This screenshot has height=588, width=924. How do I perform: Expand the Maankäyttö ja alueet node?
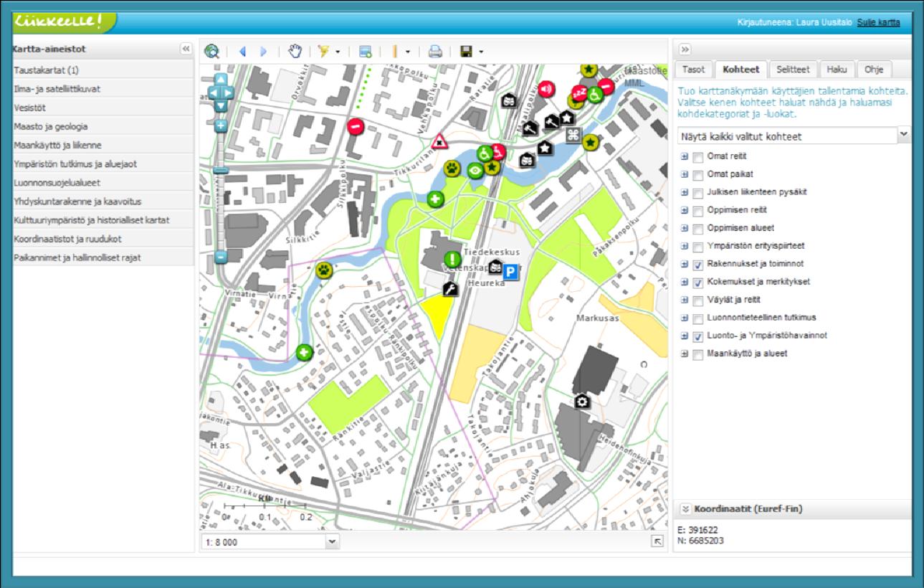coord(684,354)
